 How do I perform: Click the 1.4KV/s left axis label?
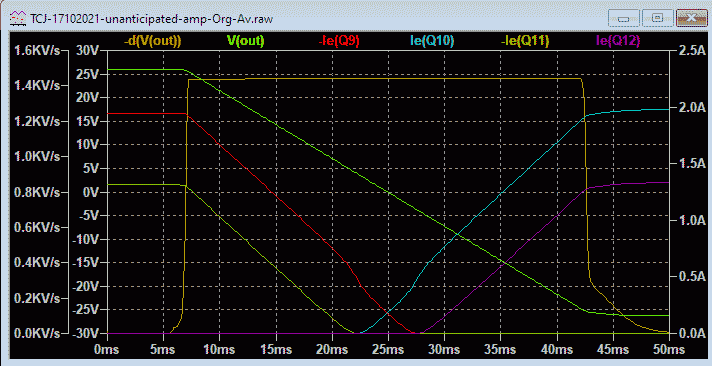click(37, 85)
